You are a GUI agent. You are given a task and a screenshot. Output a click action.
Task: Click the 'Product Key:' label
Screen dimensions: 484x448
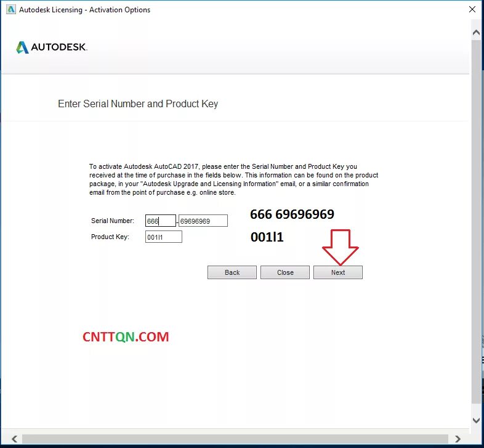click(110, 237)
